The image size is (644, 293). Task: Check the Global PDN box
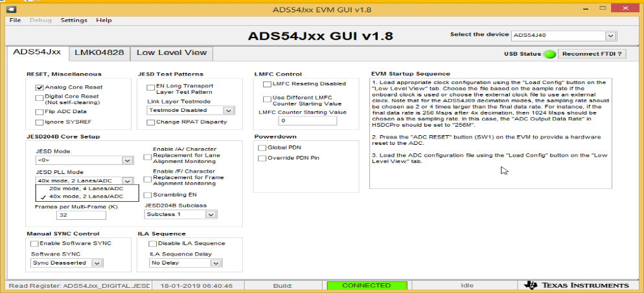pos(262,147)
